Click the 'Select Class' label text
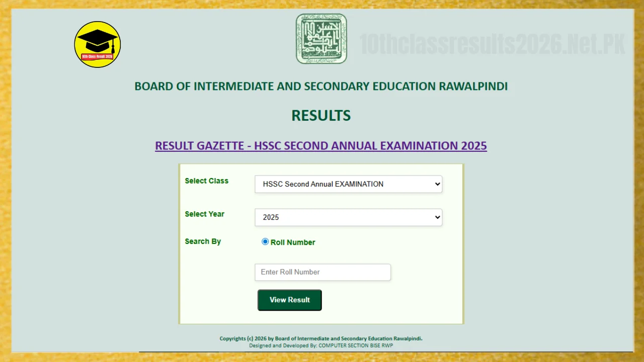644x362 pixels. (x=207, y=181)
